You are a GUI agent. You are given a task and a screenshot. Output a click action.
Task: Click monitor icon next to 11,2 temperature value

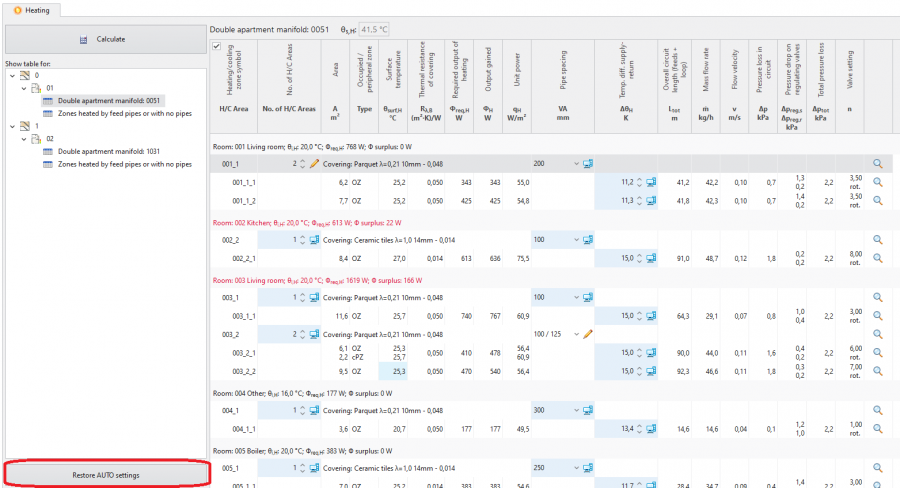pyautogui.click(x=651, y=182)
